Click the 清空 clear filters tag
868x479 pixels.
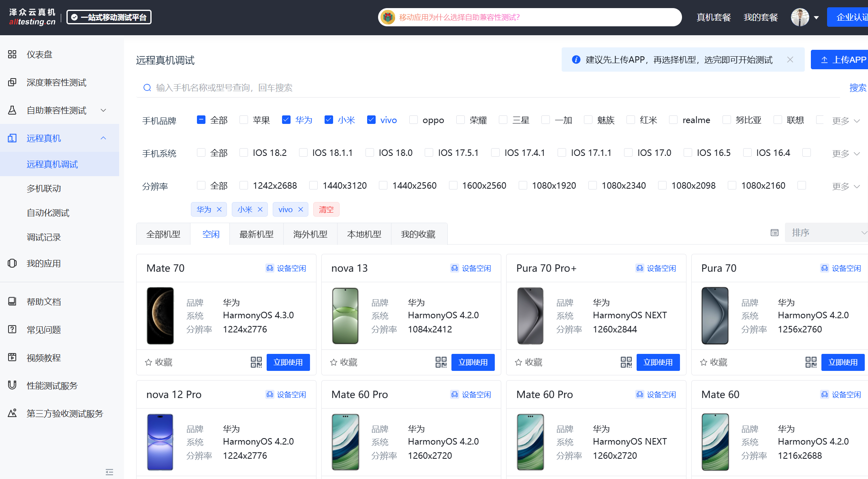pyautogui.click(x=326, y=209)
